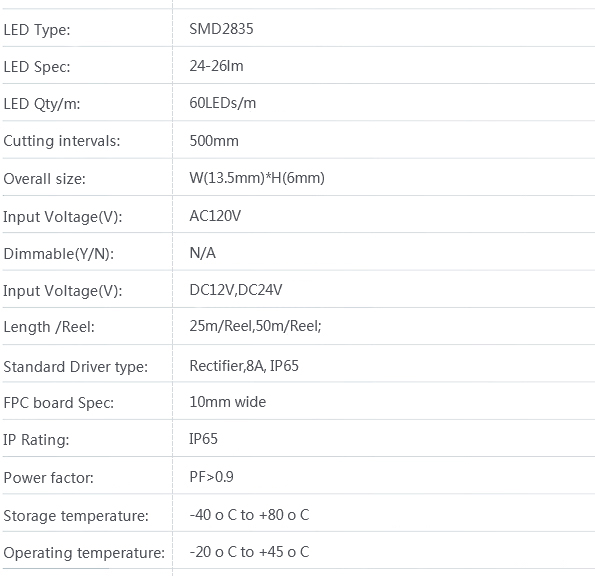Select the Standard Driver type label

pos(76,367)
